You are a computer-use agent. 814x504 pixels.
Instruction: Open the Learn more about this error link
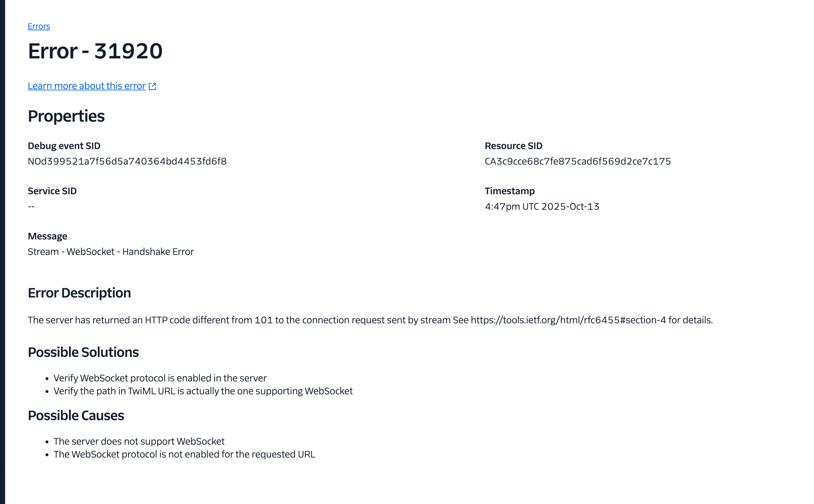87,86
